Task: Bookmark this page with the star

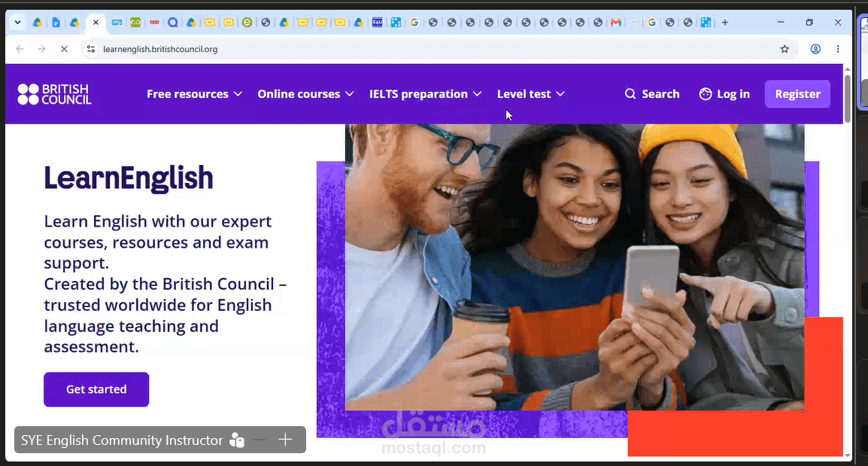Action: [785, 49]
